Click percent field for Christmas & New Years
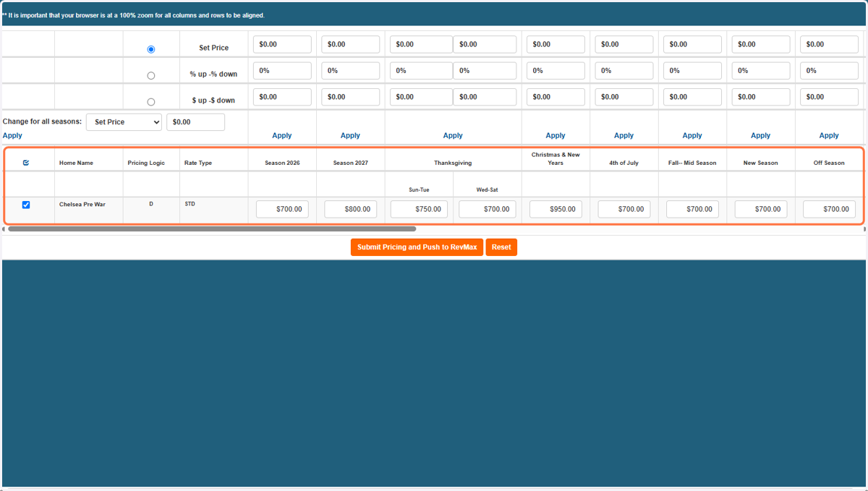868x491 pixels. tap(556, 71)
